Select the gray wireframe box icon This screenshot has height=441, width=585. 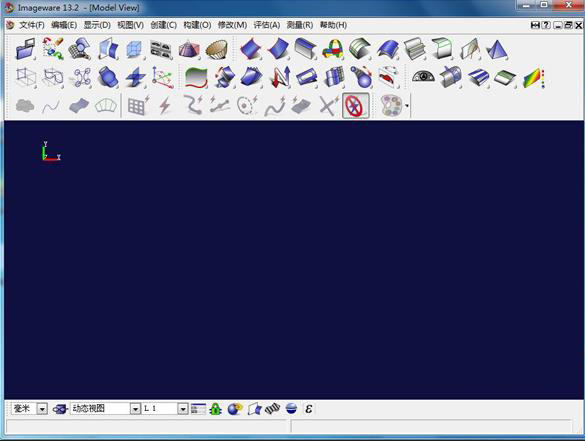point(26,77)
